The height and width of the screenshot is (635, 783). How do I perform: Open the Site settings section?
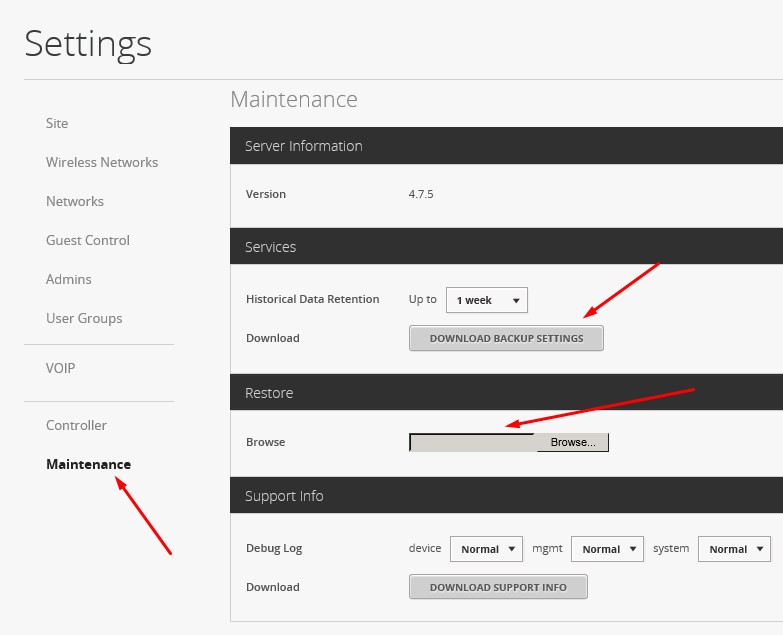(57, 123)
